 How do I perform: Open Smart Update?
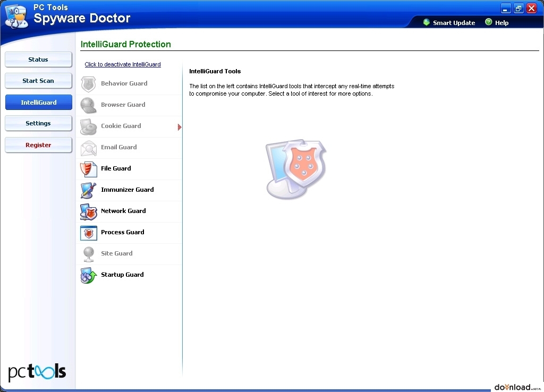pos(454,22)
